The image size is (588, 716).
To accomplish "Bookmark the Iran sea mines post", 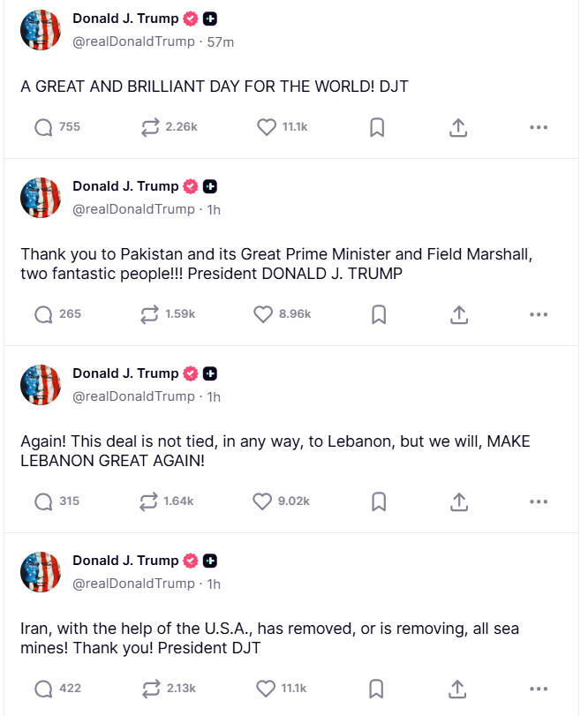I will 378,689.
